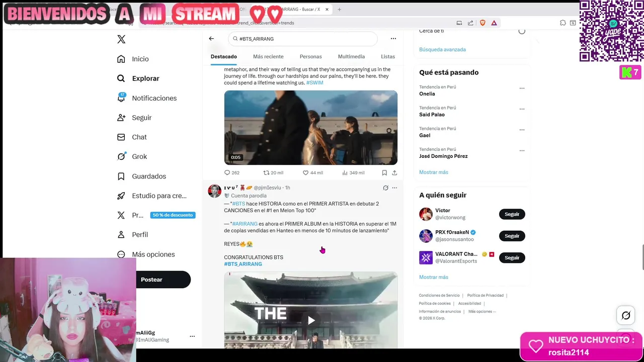Click the X logo in sidebar
The width and height of the screenshot is (644, 362).
point(121,39)
